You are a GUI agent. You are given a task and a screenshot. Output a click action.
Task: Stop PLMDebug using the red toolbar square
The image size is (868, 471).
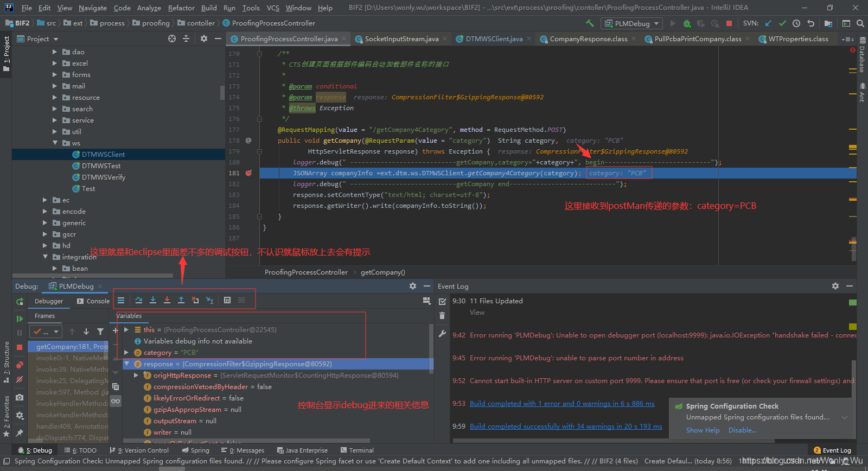pyautogui.click(x=729, y=23)
